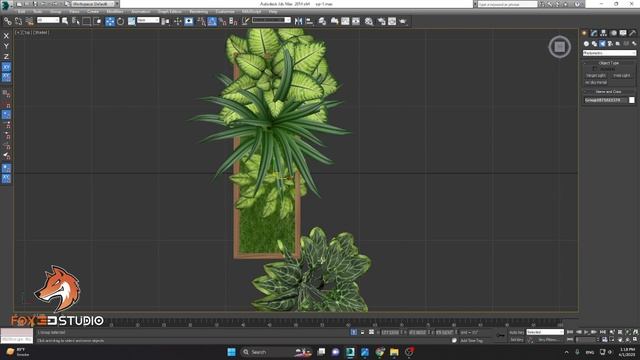The height and width of the screenshot is (360, 640).
Task: Click the Set Key button
Action: pos(516,340)
